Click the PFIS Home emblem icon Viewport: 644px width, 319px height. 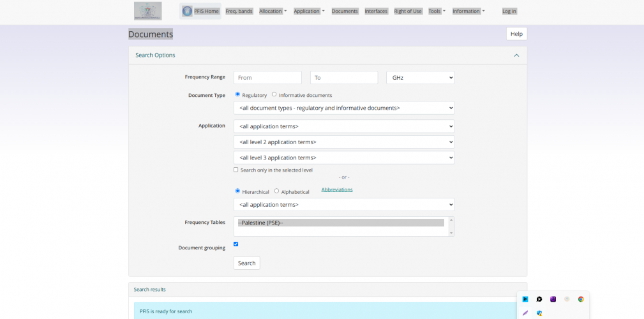pos(187,11)
